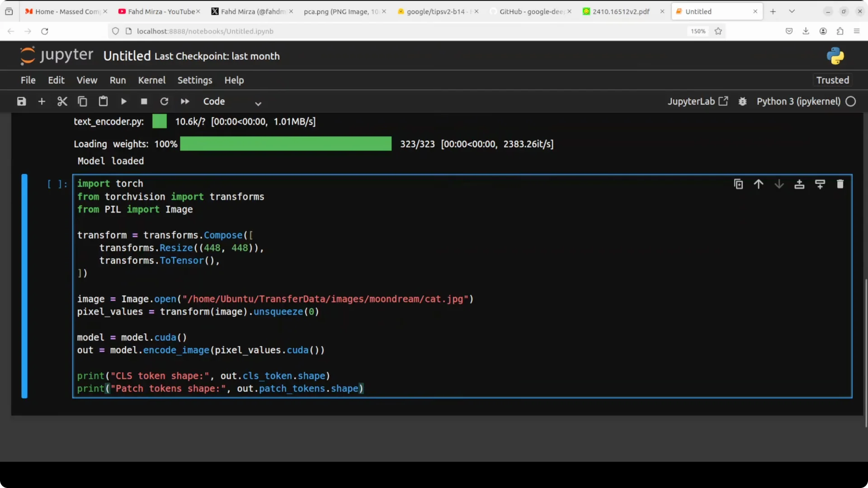Open Firefox View recent browsing icon
The height and width of the screenshot is (488, 868).
click(9, 11)
